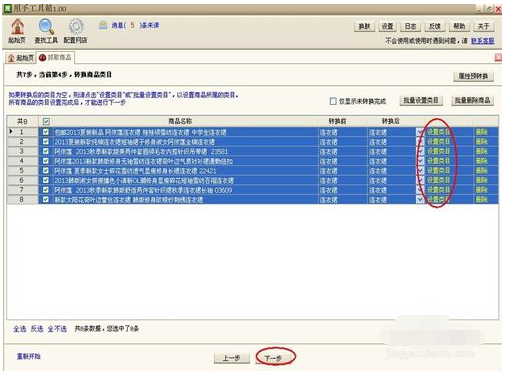Expand row 4 转换后 category dropdown

click(420, 161)
